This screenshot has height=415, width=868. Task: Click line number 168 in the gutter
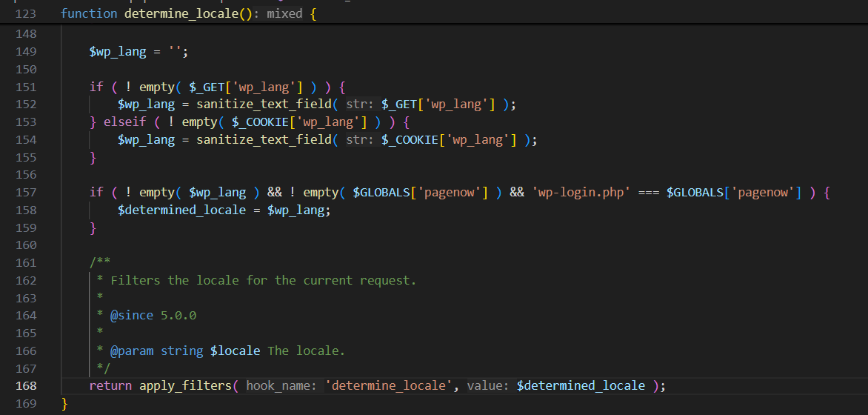click(x=26, y=385)
